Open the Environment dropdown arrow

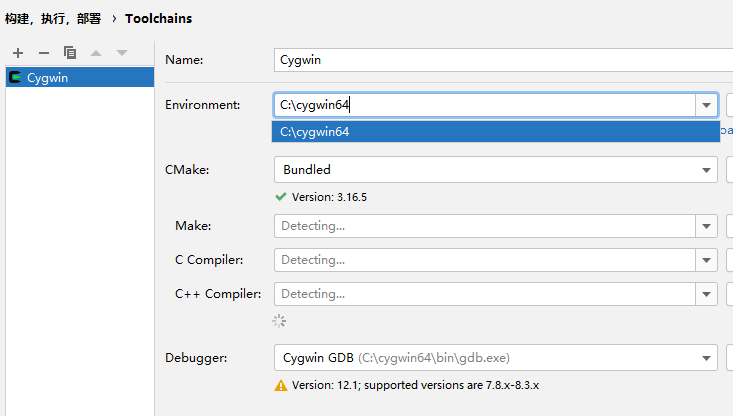(x=706, y=105)
